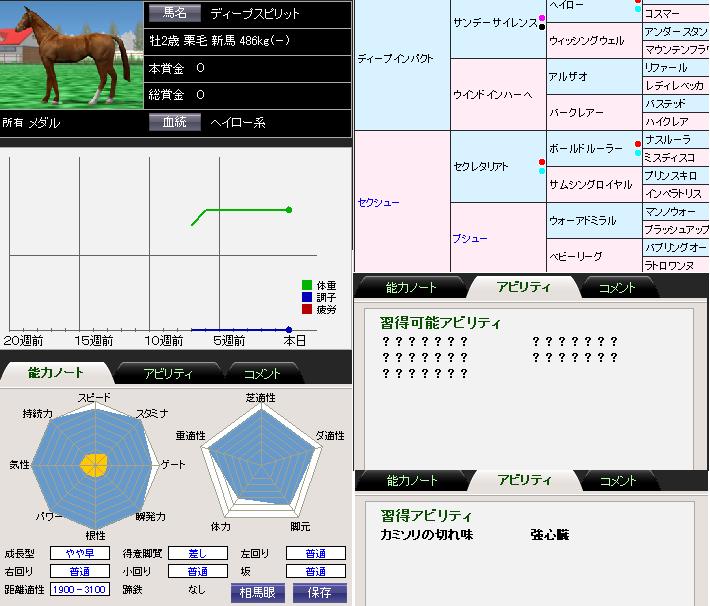This screenshot has width=710, height=606.
Task: Select pedigree cell ナスルーラ
Action: tap(676, 139)
